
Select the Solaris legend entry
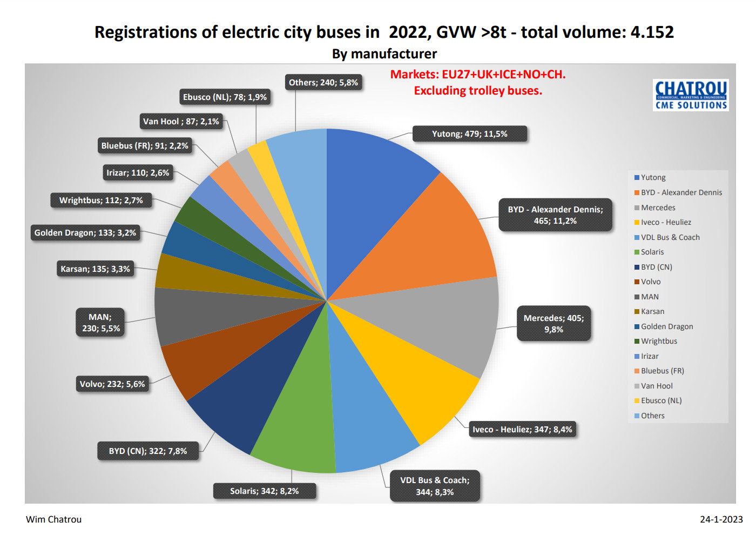pyautogui.click(x=649, y=252)
